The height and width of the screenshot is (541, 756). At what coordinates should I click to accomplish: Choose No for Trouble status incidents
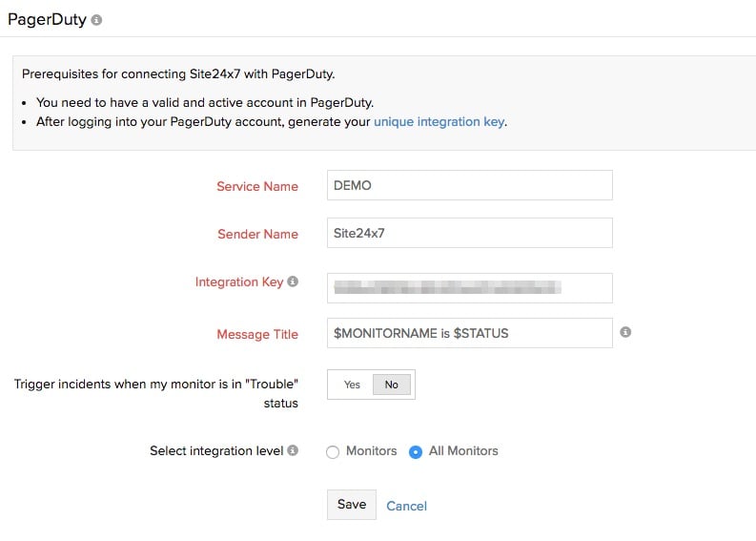click(391, 385)
